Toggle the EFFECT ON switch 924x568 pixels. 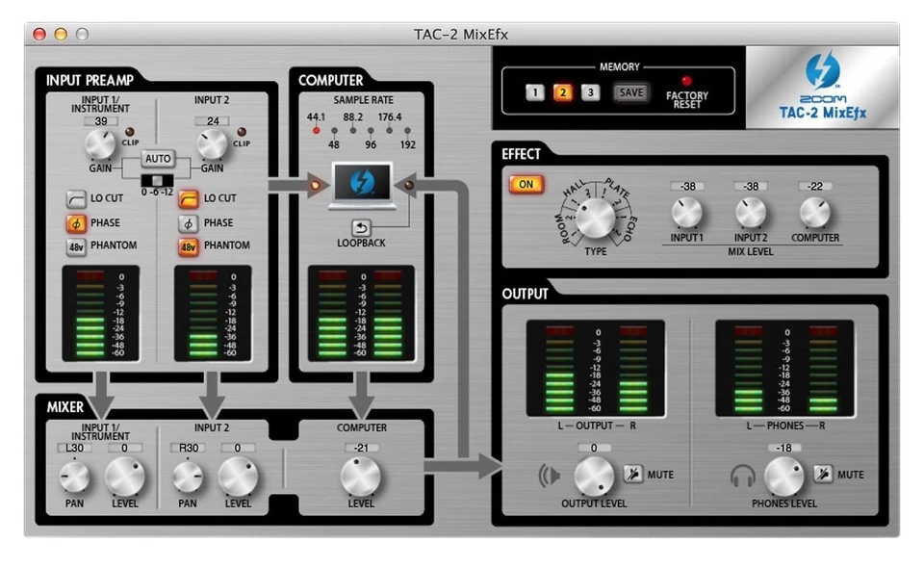(x=525, y=184)
